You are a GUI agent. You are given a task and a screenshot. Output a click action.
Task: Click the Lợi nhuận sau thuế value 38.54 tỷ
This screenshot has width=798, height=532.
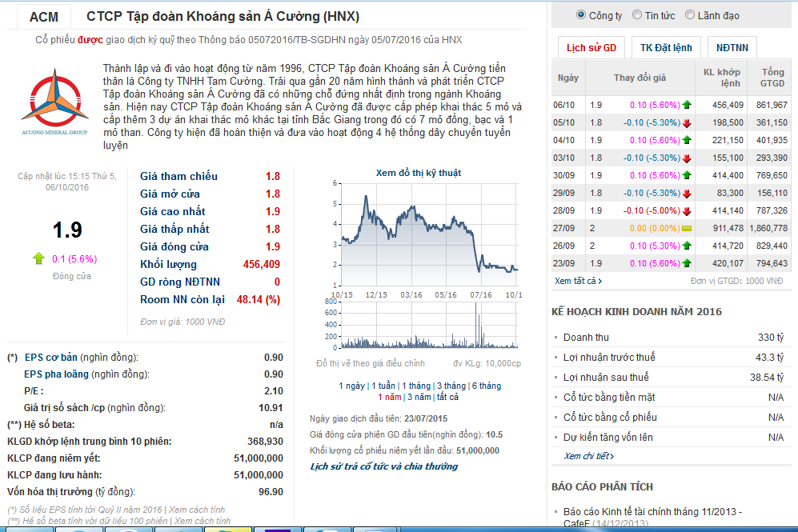(767, 378)
